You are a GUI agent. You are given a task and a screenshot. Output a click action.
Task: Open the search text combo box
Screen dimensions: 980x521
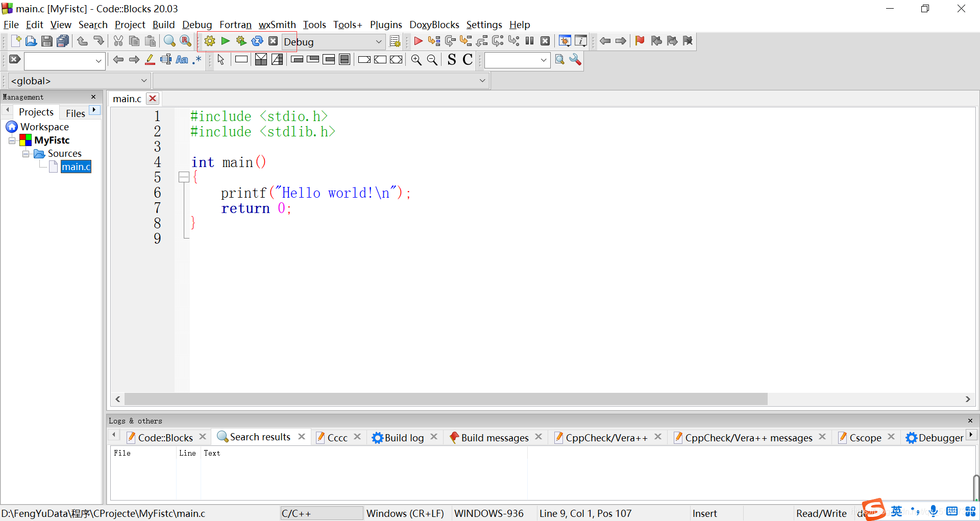pyautogui.click(x=65, y=60)
